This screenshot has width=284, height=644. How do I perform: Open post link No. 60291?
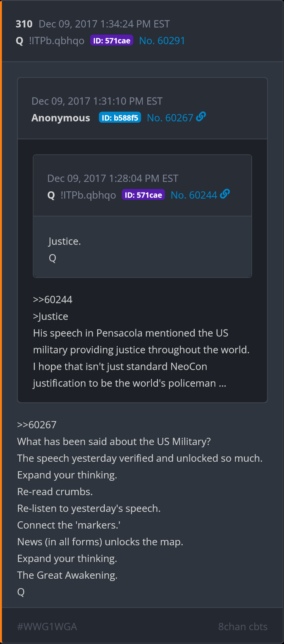click(x=162, y=41)
